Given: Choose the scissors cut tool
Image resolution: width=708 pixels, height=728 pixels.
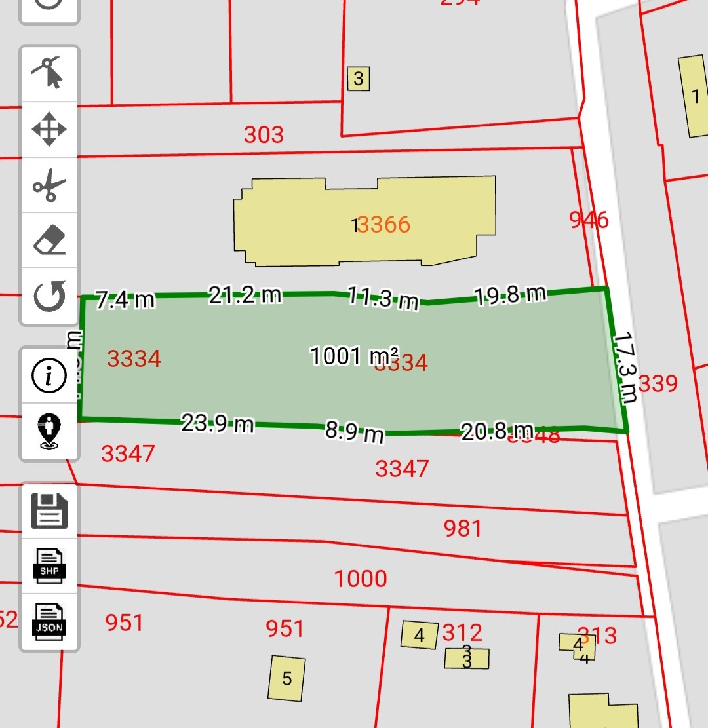Looking at the screenshot, I should 50,185.
